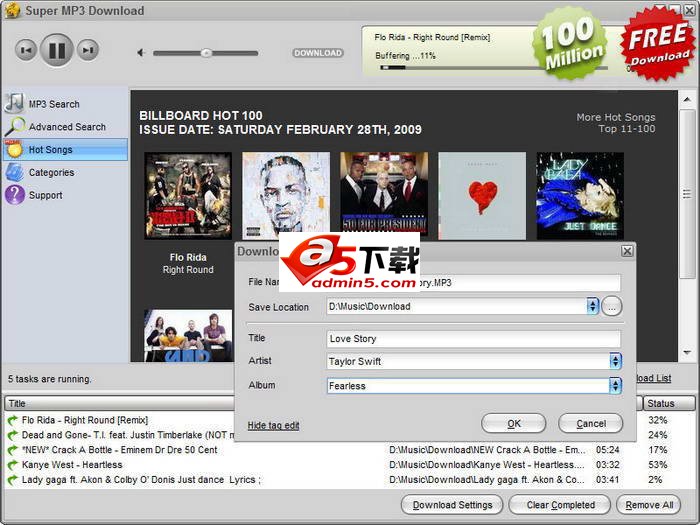Viewport: 700px width, 525px height.
Task: Click the previous track button
Action: (x=25, y=50)
